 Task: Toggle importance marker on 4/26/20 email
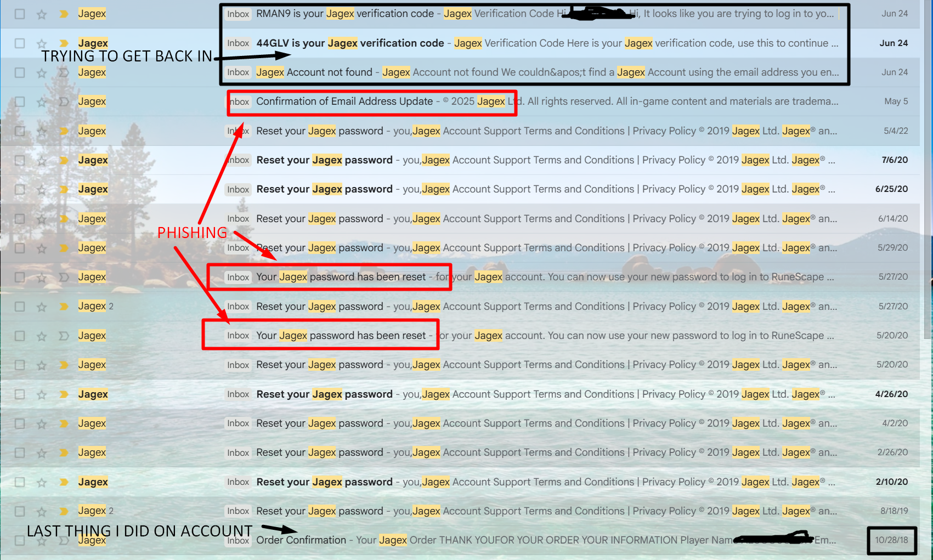pos(64,394)
